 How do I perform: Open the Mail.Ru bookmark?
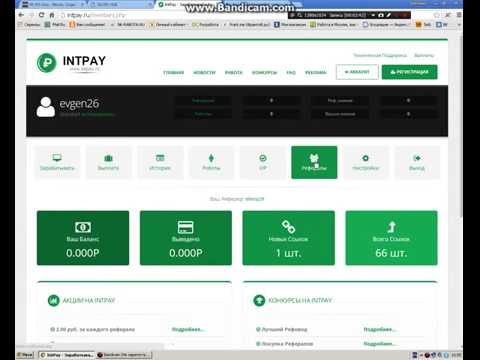(55, 25)
